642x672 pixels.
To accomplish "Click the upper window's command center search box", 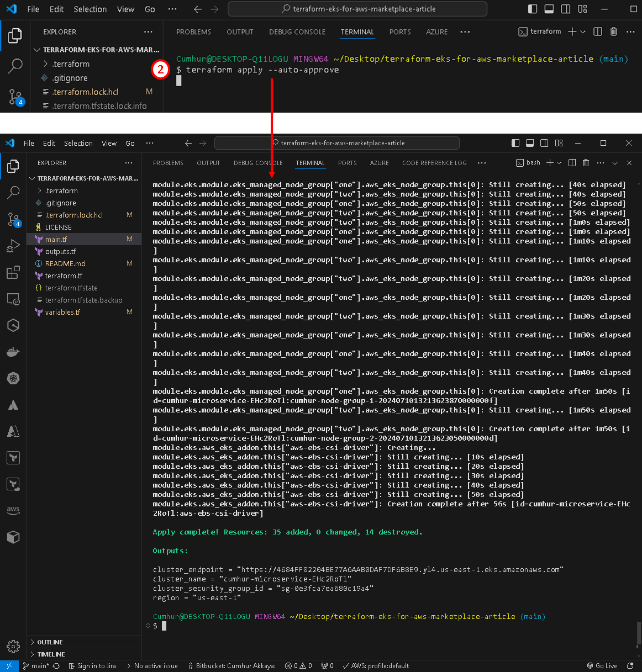I will pos(357,9).
